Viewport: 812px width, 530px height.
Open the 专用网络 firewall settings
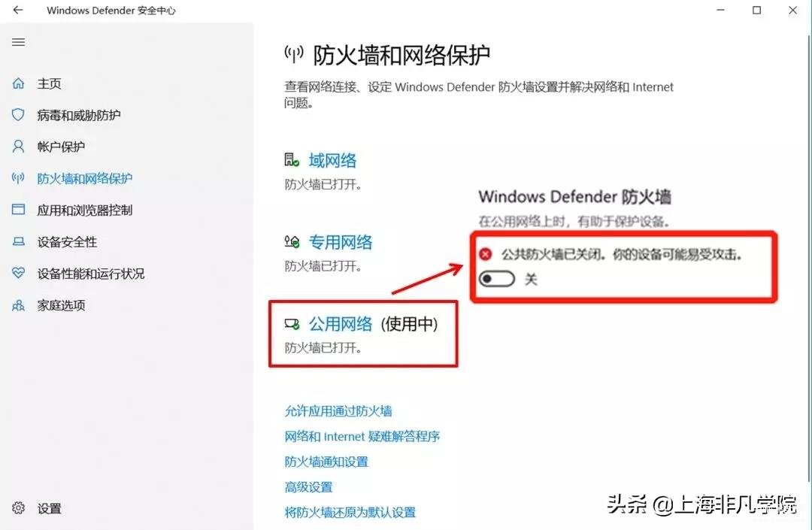pos(341,242)
